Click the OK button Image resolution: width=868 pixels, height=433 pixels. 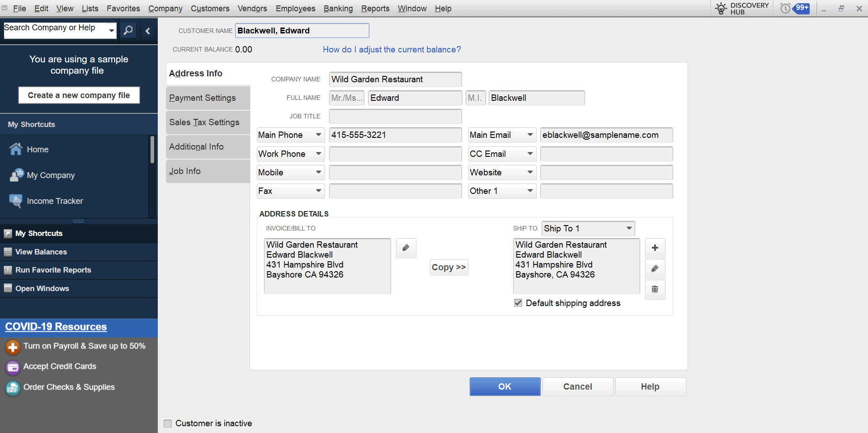pos(505,386)
